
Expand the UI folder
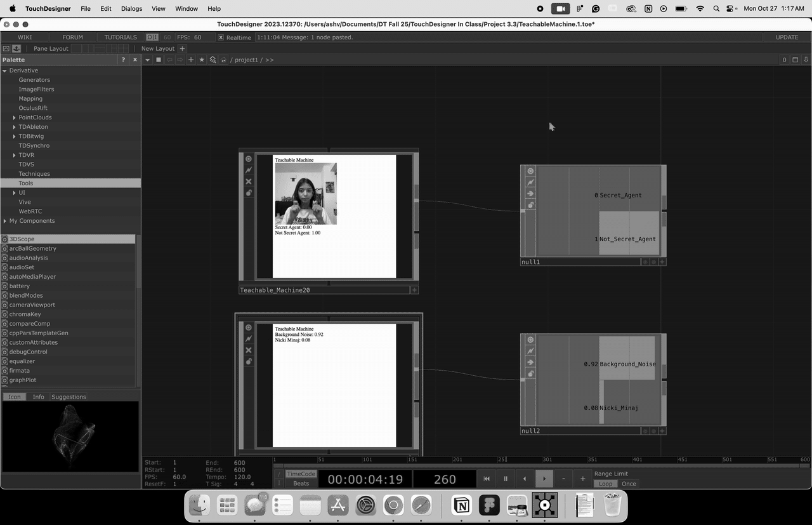point(14,192)
